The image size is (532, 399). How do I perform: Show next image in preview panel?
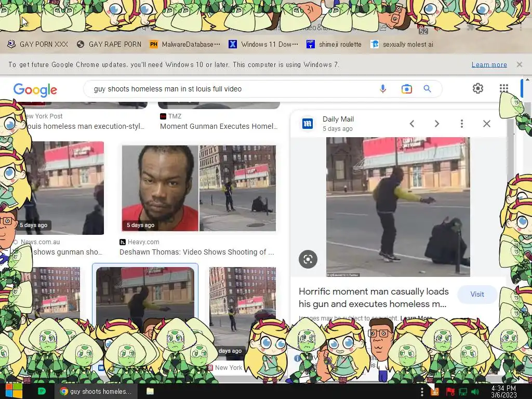pos(437,124)
